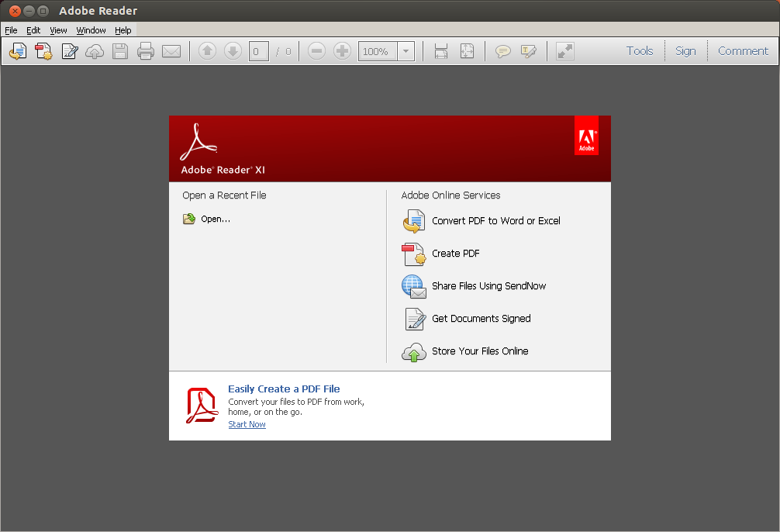
Task: Maximize the Adobe Reader window
Action: (x=43, y=10)
